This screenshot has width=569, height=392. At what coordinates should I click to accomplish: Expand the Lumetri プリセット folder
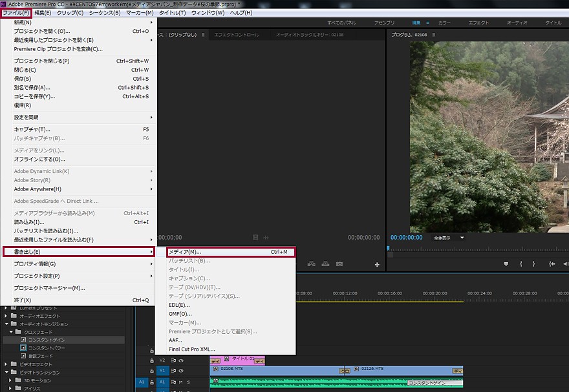(6, 308)
